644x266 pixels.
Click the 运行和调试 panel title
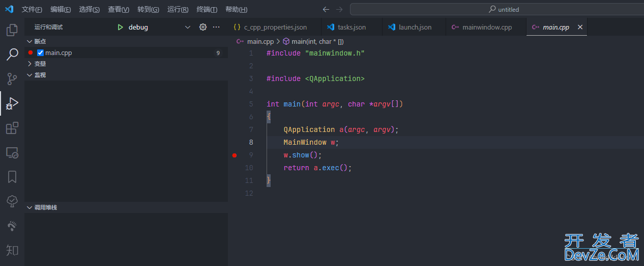click(49, 27)
